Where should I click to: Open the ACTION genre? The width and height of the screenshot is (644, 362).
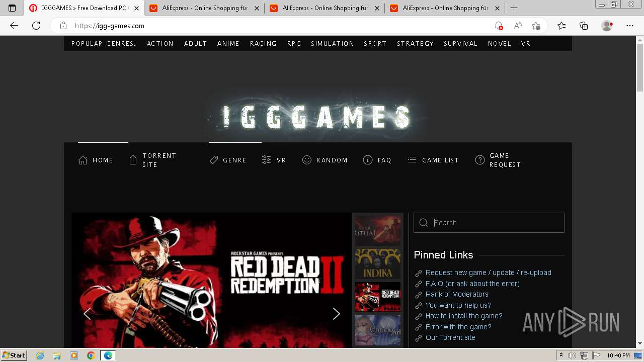pyautogui.click(x=160, y=44)
